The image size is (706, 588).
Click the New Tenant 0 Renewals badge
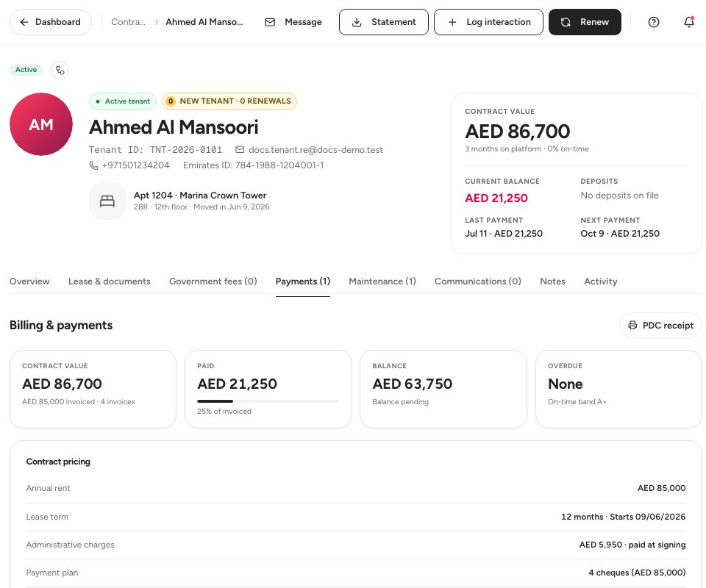pos(229,101)
